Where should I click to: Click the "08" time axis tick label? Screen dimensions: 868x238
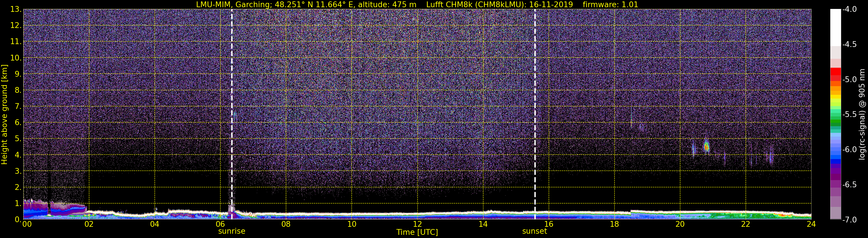click(286, 224)
